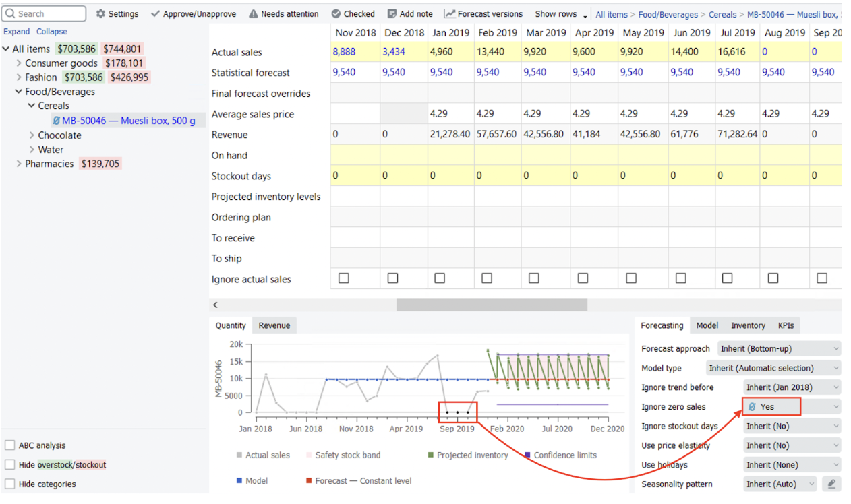The image size is (851, 504).
Task: Expand the Pharmacies tree node
Action: tap(19, 164)
